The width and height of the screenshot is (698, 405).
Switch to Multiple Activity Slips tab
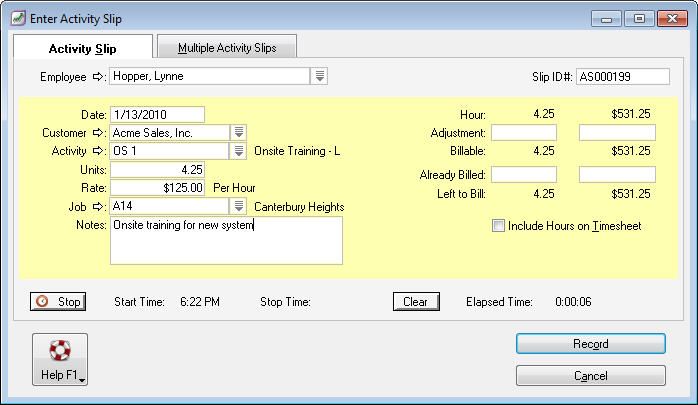pos(227,48)
